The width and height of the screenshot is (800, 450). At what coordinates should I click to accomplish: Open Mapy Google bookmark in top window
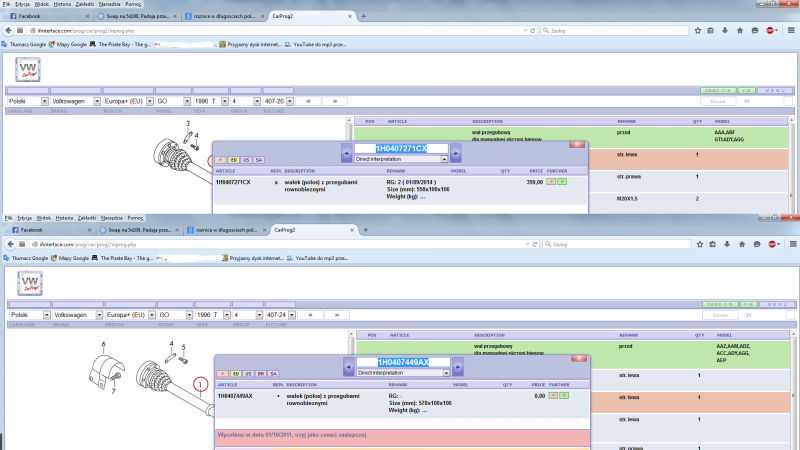68,44
